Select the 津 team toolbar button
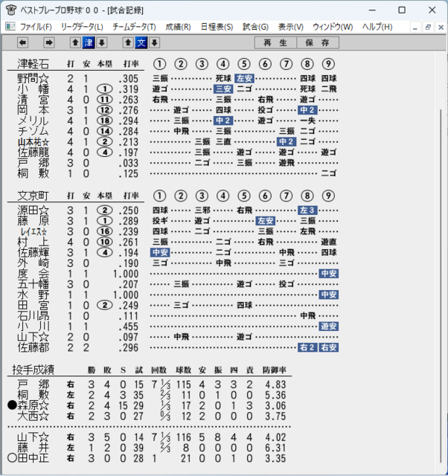 tap(89, 43)
